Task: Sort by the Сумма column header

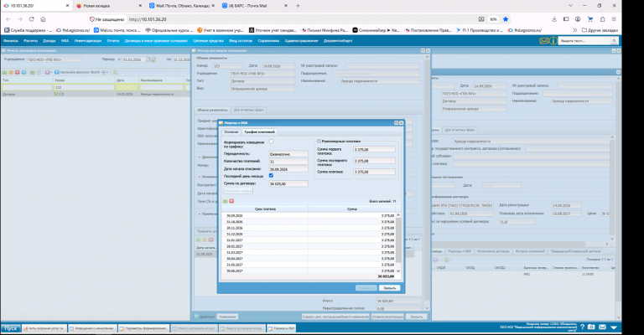Action: (352, 209)
